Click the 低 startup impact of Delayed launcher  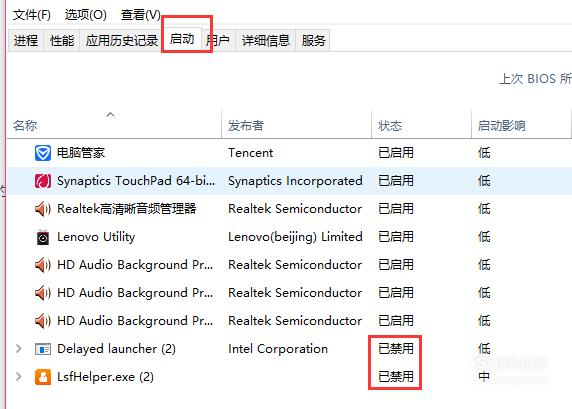pyautogui.click(x=484, y=349)
